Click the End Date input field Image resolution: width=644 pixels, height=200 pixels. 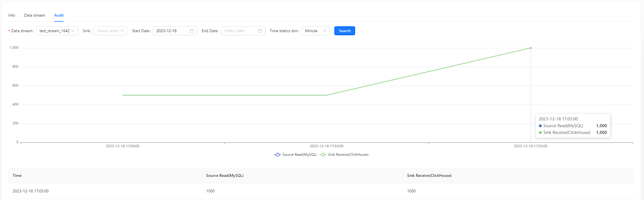[x=239, y=31]
